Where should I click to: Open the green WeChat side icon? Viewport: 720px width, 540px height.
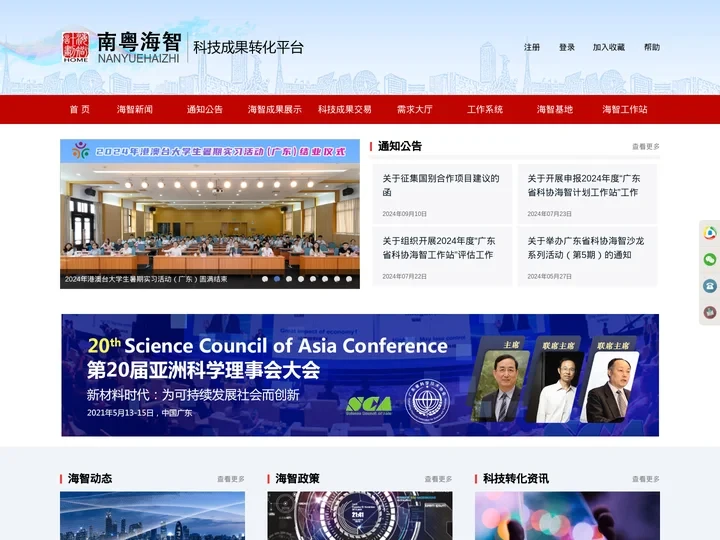tap(710, 259)
